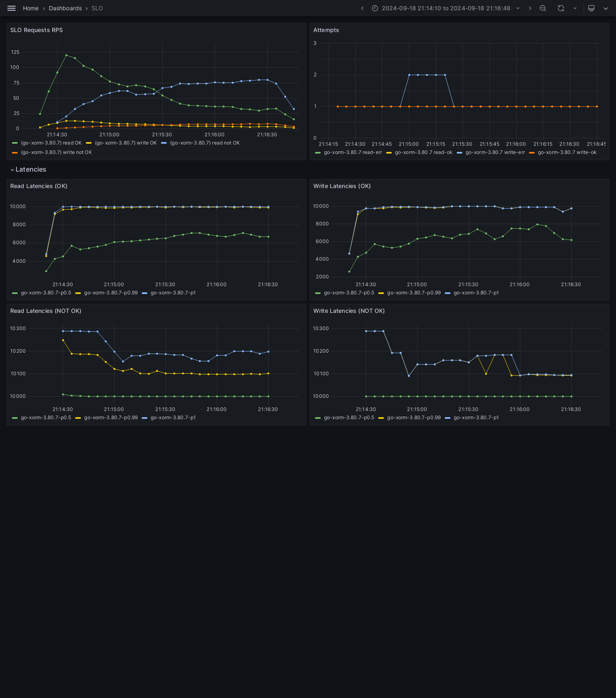Toggle write-ok series in Attempts legend
Screen dimensions: 616x698
coord(567,152)
